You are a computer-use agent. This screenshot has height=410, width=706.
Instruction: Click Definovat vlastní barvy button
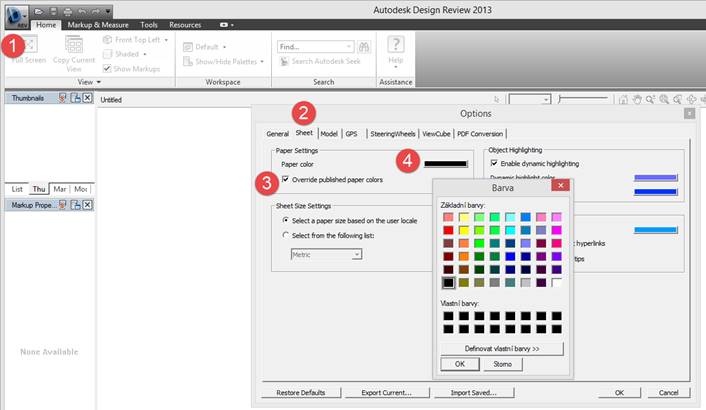click(x=501, y=349)
